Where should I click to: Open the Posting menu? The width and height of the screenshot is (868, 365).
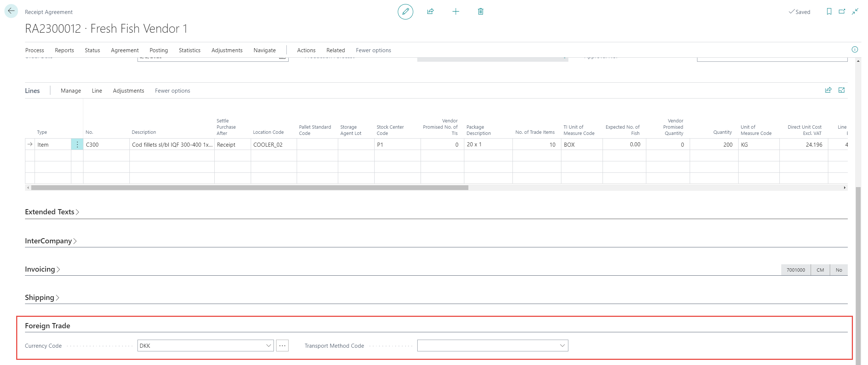(158, 50)
